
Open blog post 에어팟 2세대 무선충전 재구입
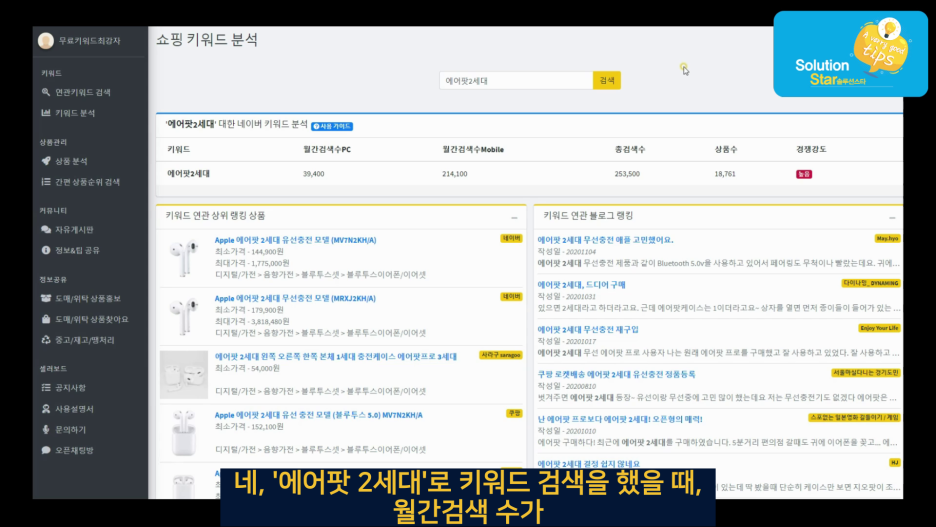coord(588,329)
